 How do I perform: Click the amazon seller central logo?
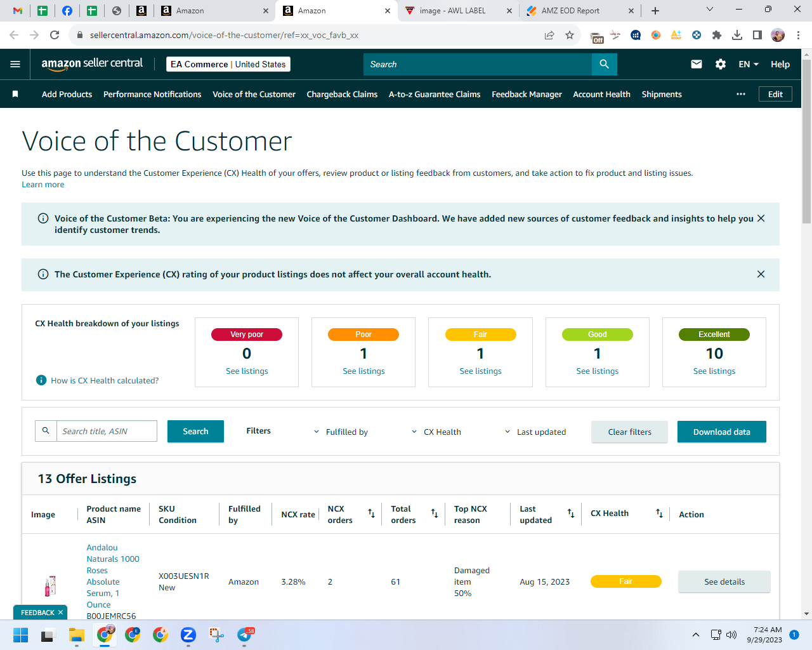pos(92,63)
